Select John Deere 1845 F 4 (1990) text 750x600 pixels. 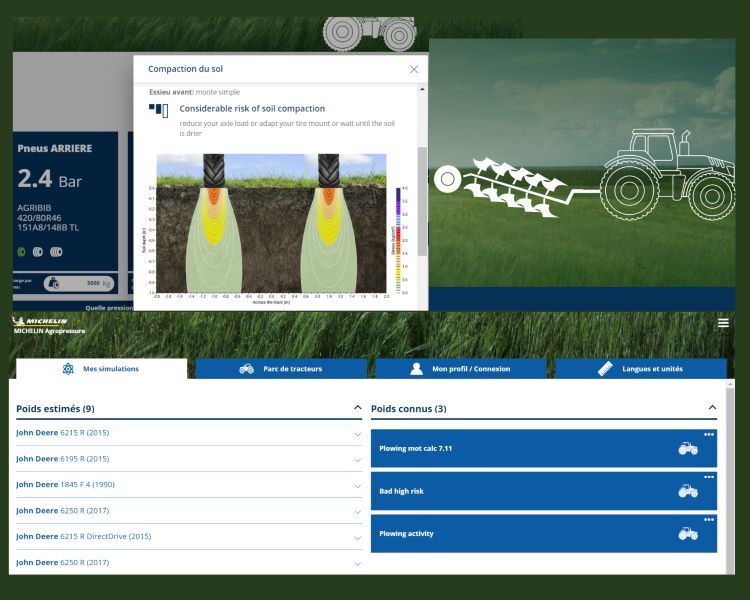click(x=66, y=485)
